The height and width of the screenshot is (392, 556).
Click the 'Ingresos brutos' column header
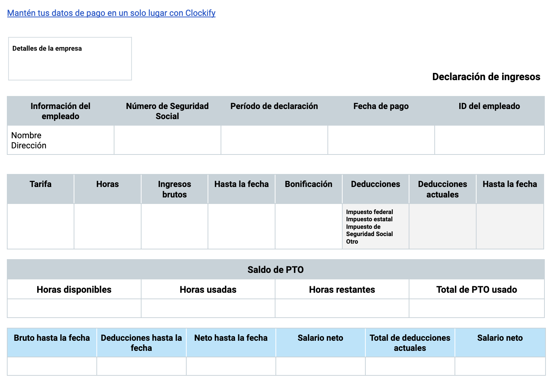pyautogui.click(x=174, y=189)
